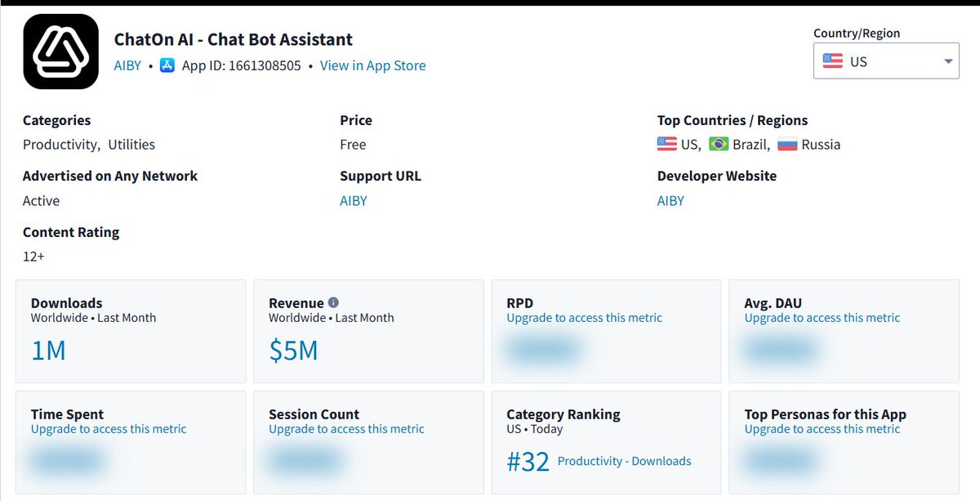This screenshot has width=980, height=501.
Task: Click the blurred Top Personas value
Action: coord(780,462)
